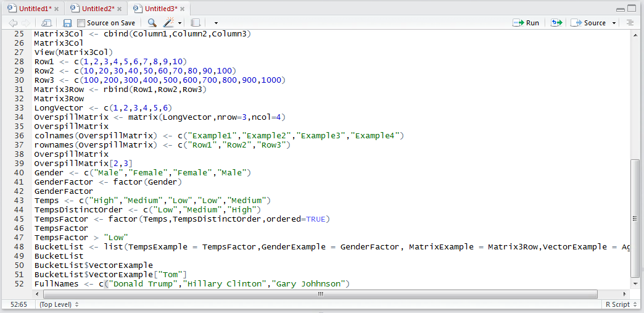Open the code tools wand dropdown arrow
Image resolution: width=644 pixels, height=313 pixels.
pos(180,23)
